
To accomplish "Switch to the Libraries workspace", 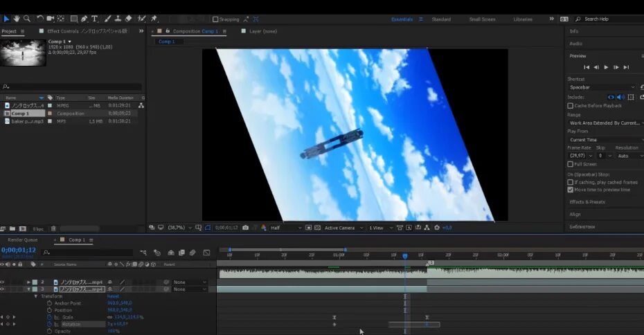I will tap(522, 19).
